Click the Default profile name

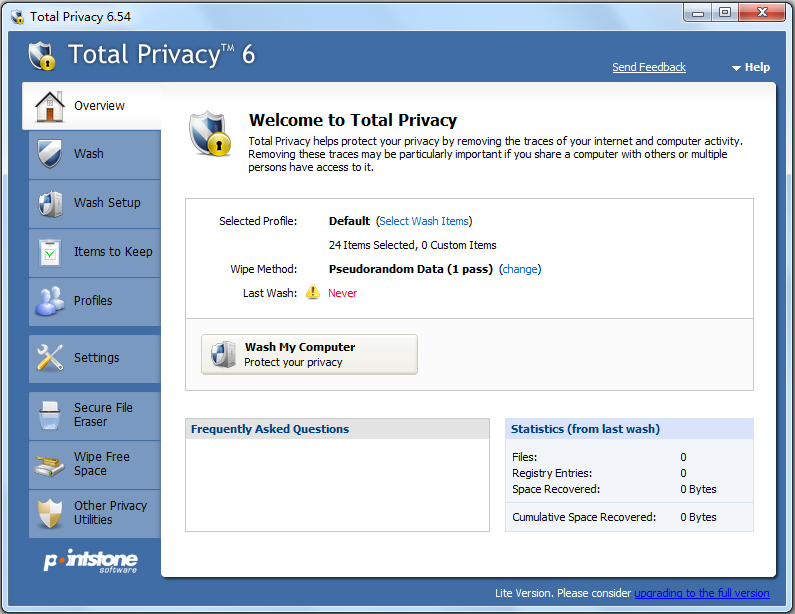coord(349,221)
